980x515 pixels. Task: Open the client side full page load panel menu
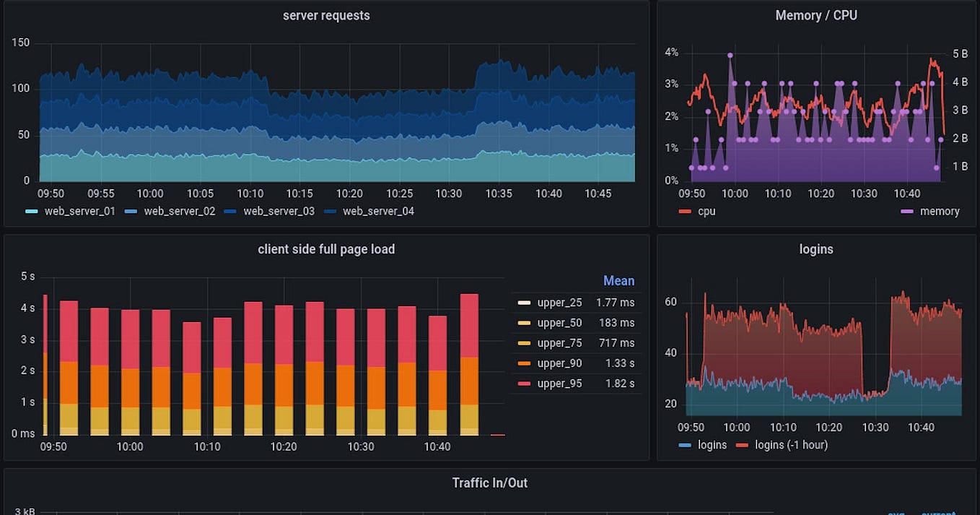(326, 248)
